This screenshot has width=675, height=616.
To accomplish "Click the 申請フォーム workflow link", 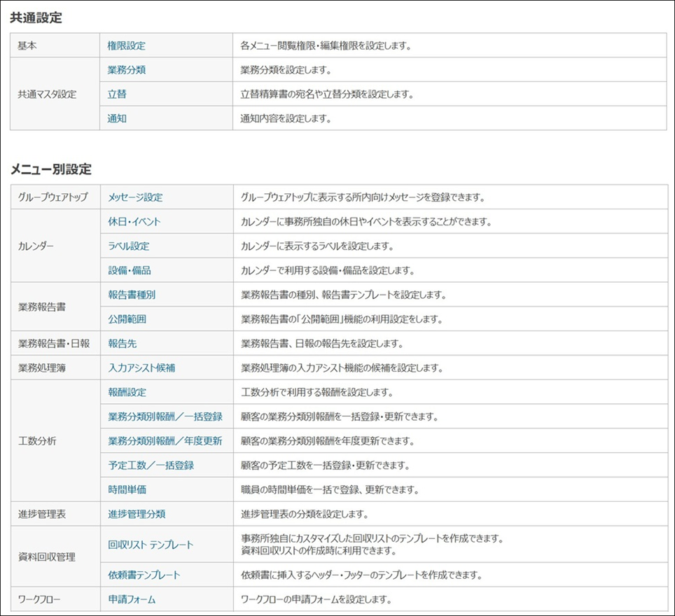I will pyautogui.click(x=132, y=600).
